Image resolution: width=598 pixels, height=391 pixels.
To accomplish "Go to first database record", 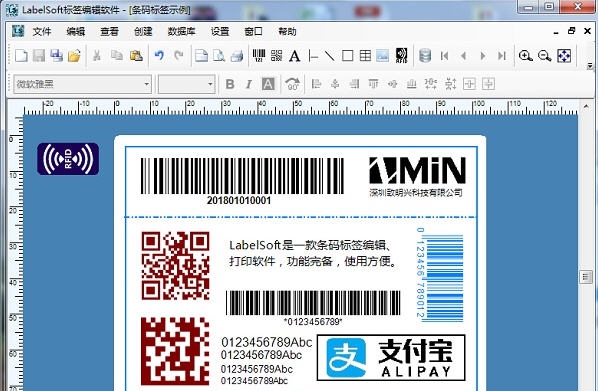I will (x=444, y=56).
